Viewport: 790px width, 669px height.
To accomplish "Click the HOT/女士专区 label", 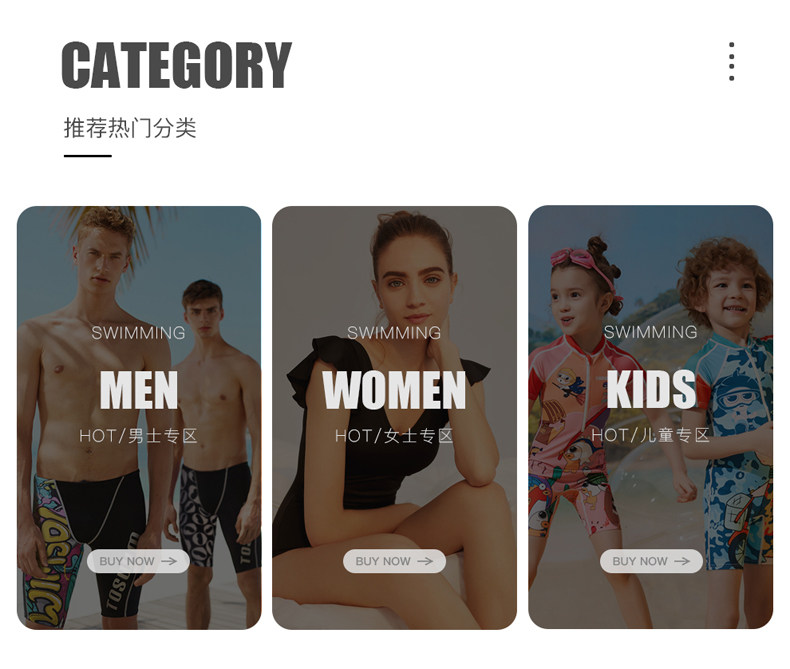I will coord(394,436).
